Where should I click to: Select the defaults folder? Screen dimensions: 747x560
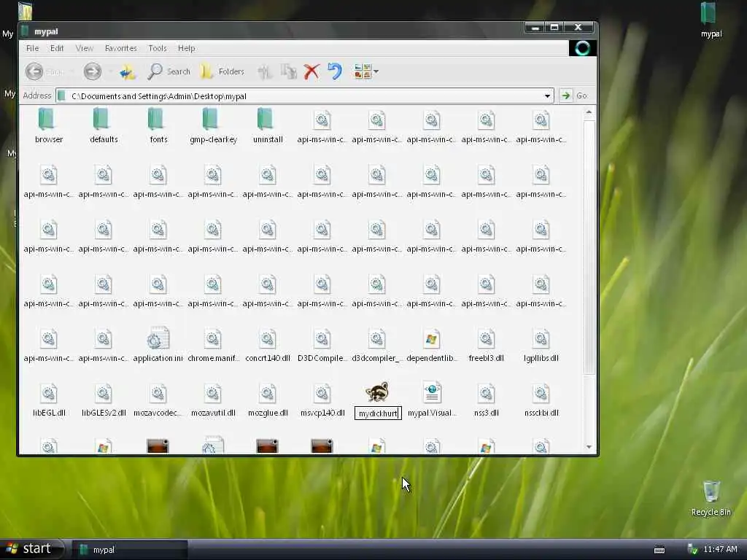click(x=104, y=125)
